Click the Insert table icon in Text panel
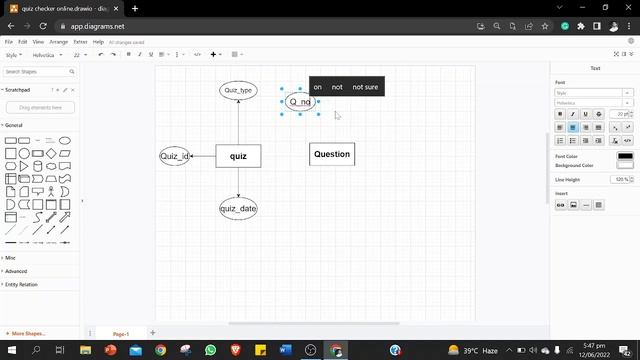Image resolution: width=640 pixels, height=360 pixels. [x=599, y=205]
